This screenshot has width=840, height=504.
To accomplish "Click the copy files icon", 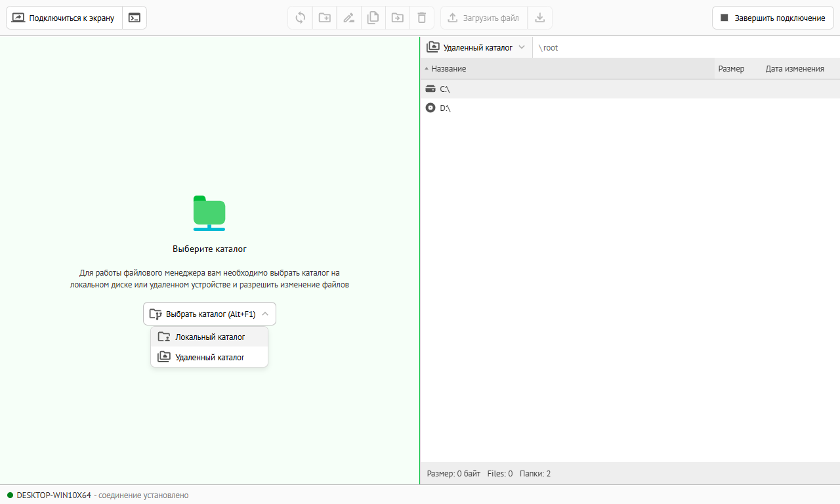I will pos(373,18).
